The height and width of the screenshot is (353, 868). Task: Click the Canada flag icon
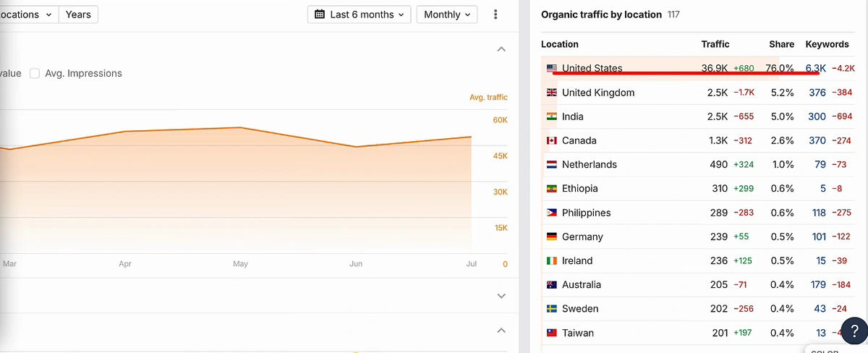click(552, 140)
